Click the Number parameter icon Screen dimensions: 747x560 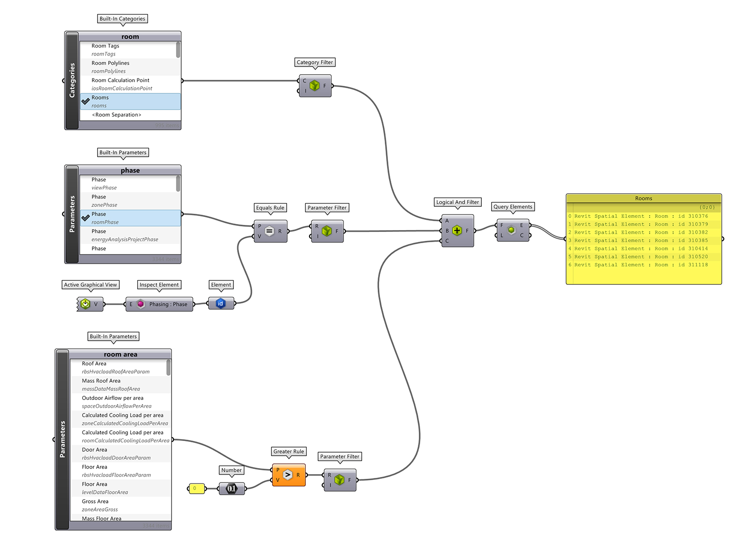tap(232, 489)
